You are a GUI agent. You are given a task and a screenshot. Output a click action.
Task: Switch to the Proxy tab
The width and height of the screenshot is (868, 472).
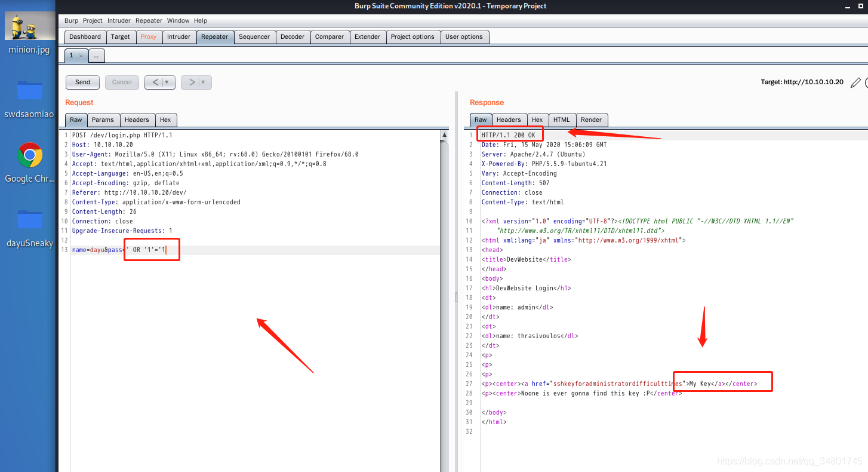(x=149, y=36)
